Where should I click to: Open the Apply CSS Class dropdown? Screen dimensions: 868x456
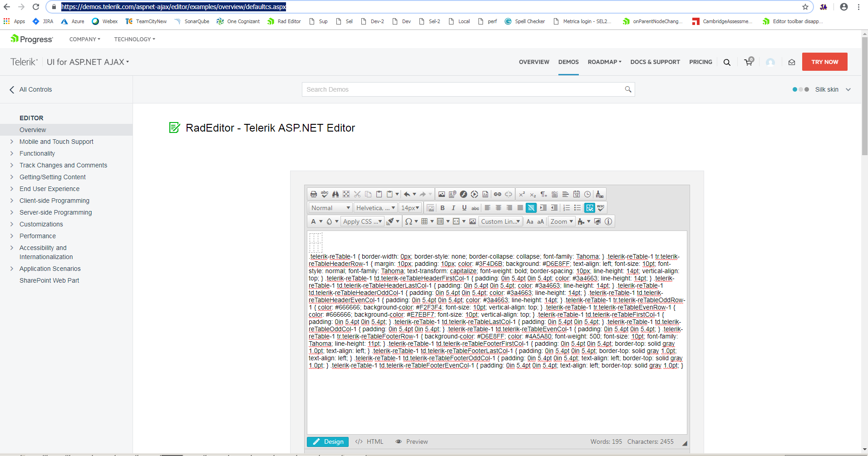pyautogui.click(x=362, y=221)
